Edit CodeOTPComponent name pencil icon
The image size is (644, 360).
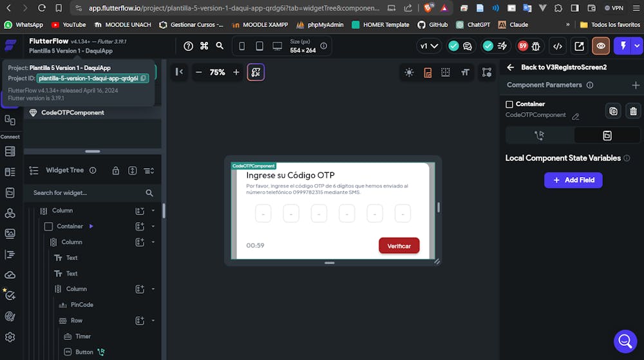pos(575,117)
